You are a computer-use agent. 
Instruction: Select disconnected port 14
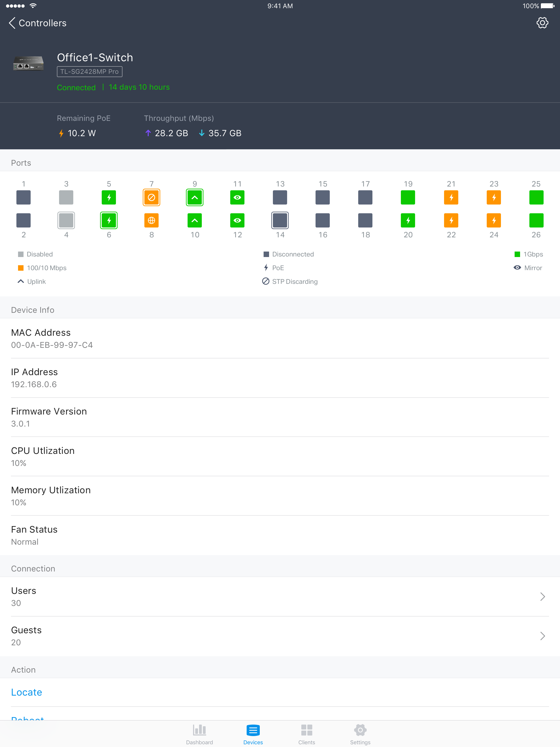280,221
